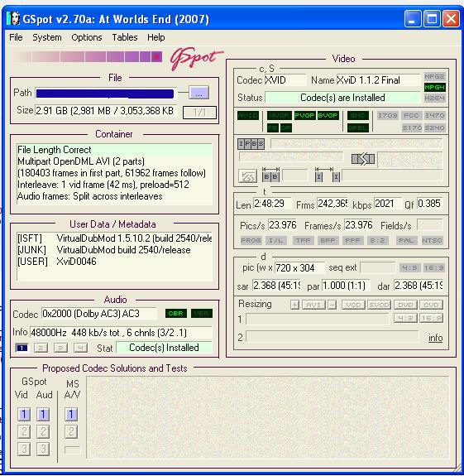Click the NTSC indicator
The height and width of the screenshot is (476, 464).
coord(432,240)
